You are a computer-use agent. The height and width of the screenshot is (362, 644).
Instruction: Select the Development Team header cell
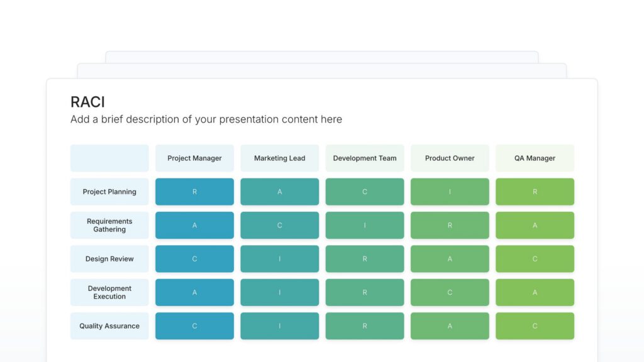[365, 158]
